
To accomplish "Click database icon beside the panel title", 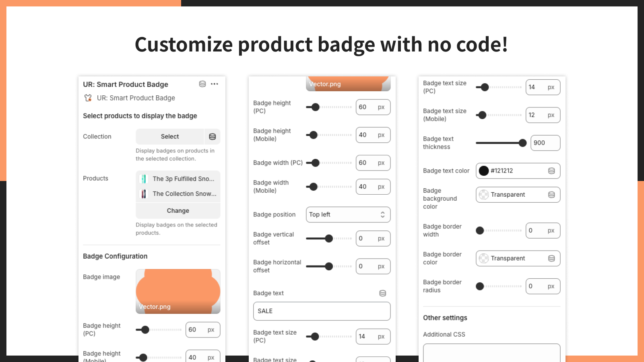I will (x=202, y=84).
